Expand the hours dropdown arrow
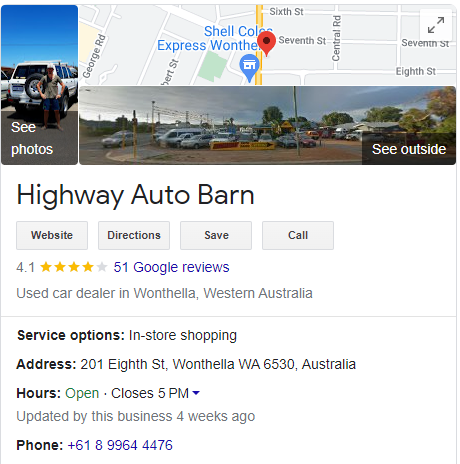Screen dimensions: 460x464 pyautogui.click(x=196, y=393)
